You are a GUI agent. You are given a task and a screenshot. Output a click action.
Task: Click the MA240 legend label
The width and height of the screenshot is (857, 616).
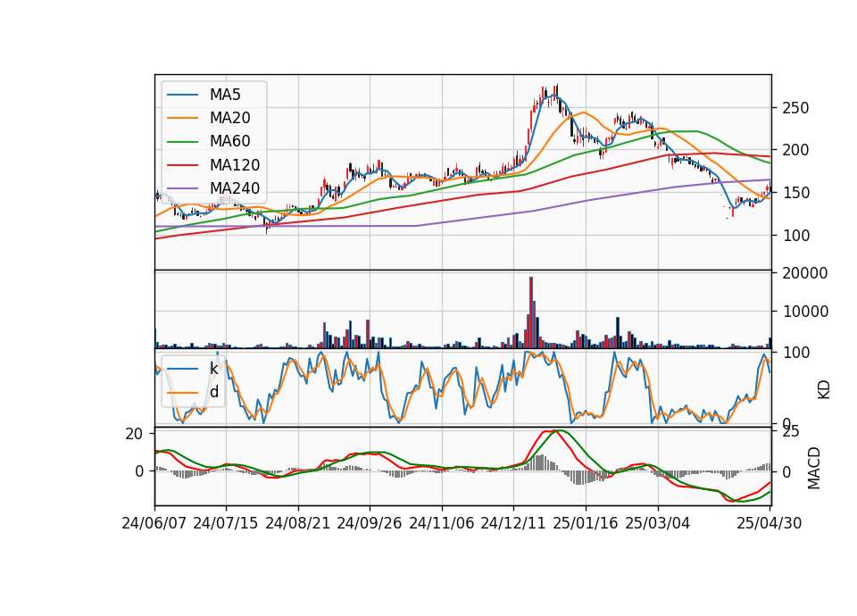235,188
